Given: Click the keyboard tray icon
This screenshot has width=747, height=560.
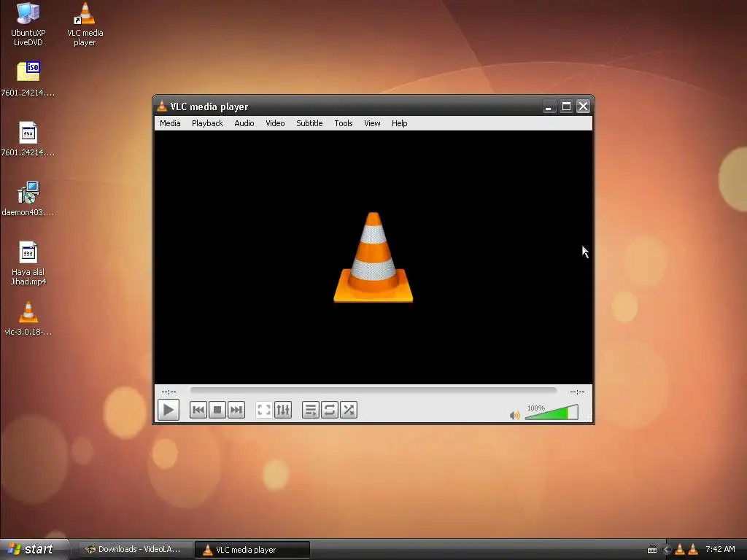Looking at the screenshot, I should (x=652, y=550).
